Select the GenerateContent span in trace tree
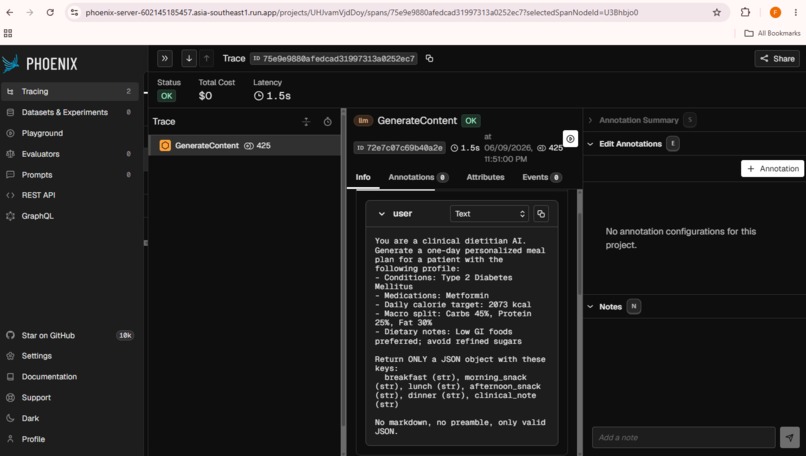This screenshot has height=456, width=806. [x=244, y=145]
